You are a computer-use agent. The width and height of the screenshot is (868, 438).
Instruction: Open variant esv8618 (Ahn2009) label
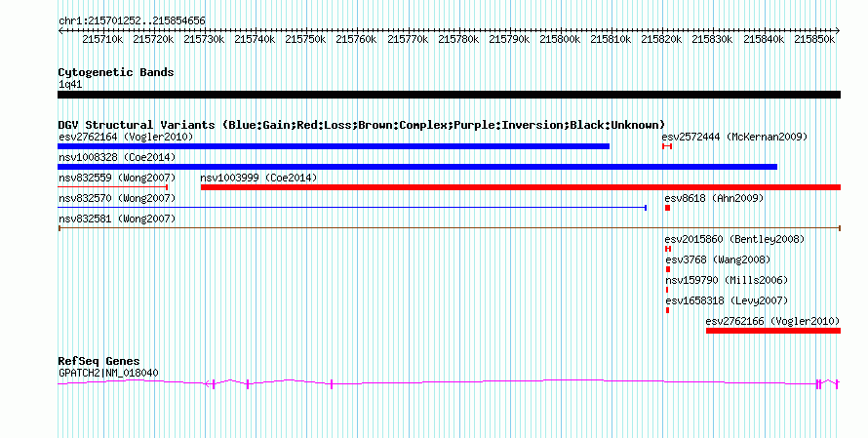[x=714, y=198]
